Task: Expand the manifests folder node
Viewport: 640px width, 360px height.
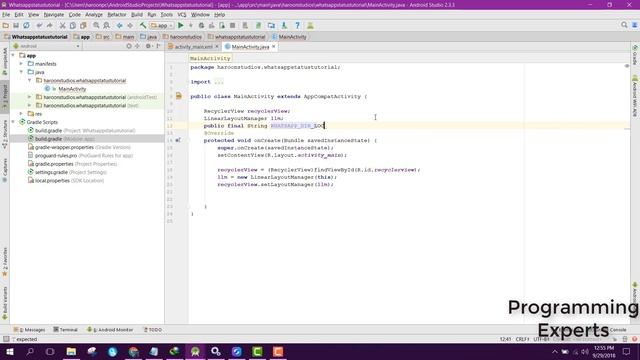Action: (21, 64)
